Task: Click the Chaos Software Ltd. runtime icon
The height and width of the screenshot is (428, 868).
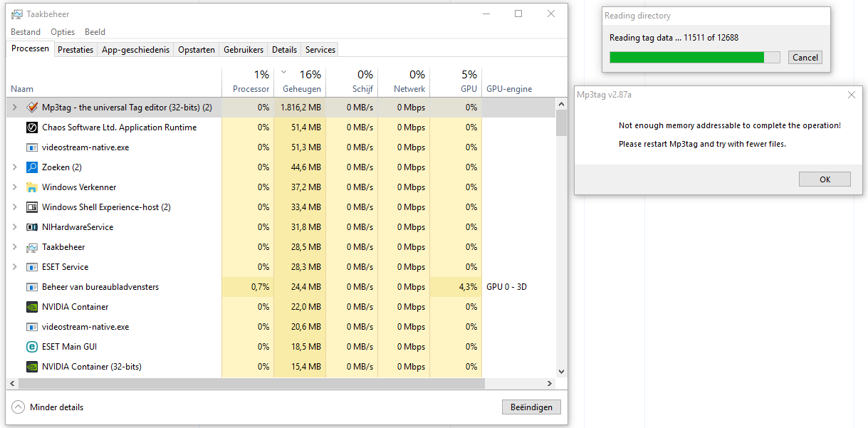Action: (x=32, y=127)
